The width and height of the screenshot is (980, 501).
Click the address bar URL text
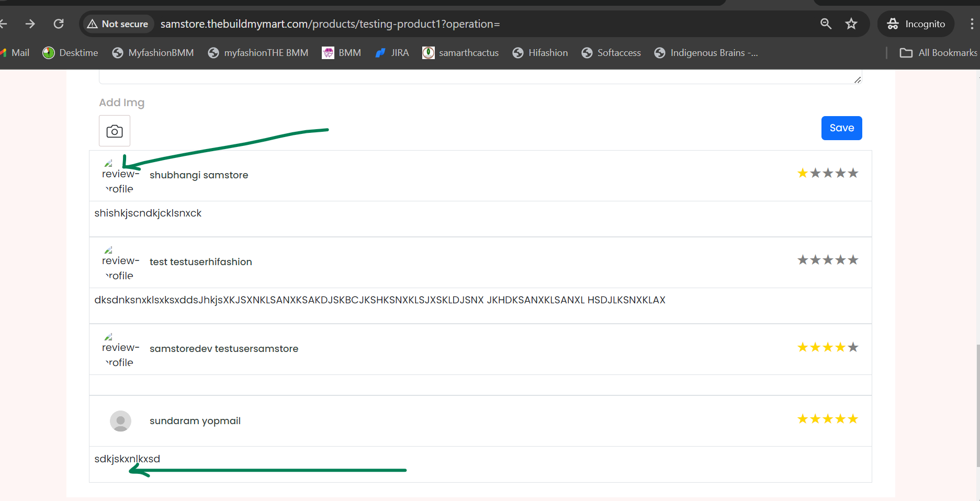(330, 24)
